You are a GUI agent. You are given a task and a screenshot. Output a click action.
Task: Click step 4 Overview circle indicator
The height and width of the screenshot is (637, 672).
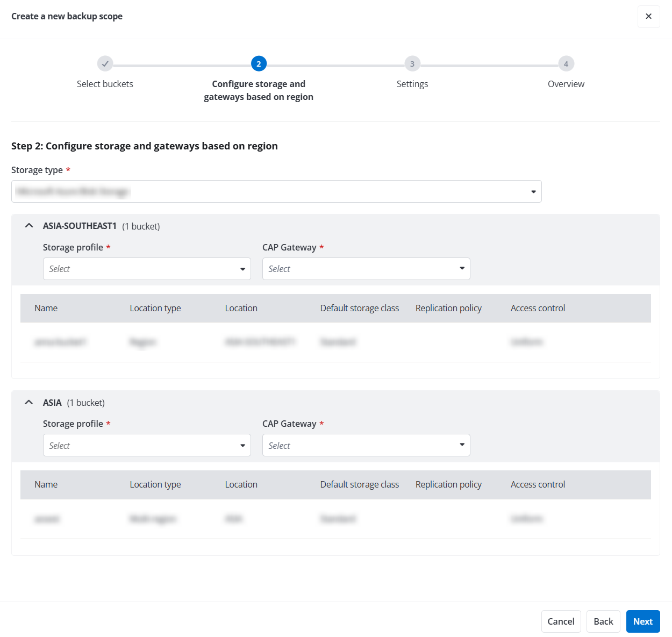coord(566,63)
